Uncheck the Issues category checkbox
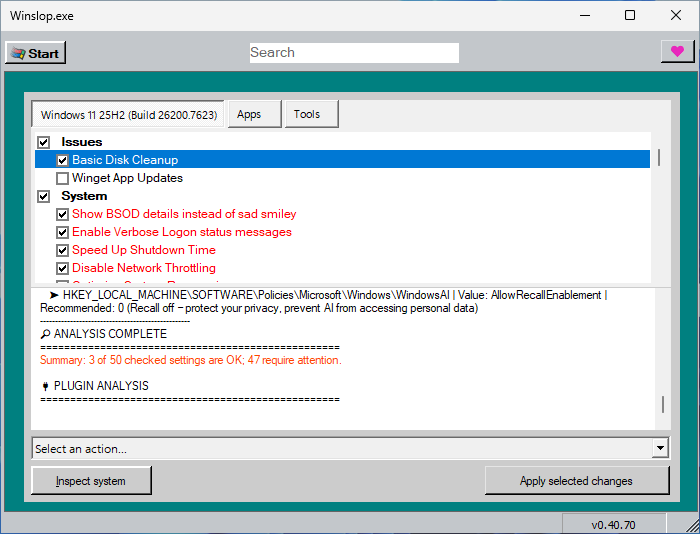The width and height of the screenshot is (700, 534). tap(44, 142)
